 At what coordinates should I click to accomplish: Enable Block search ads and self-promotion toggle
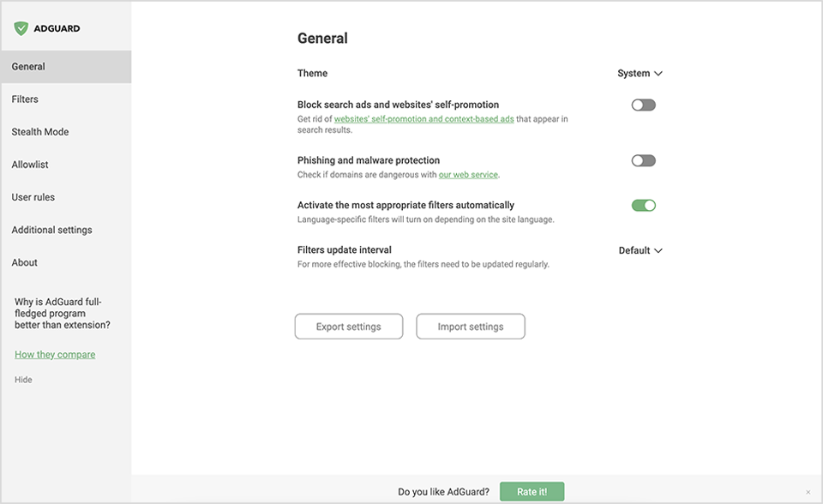[643, 105]
